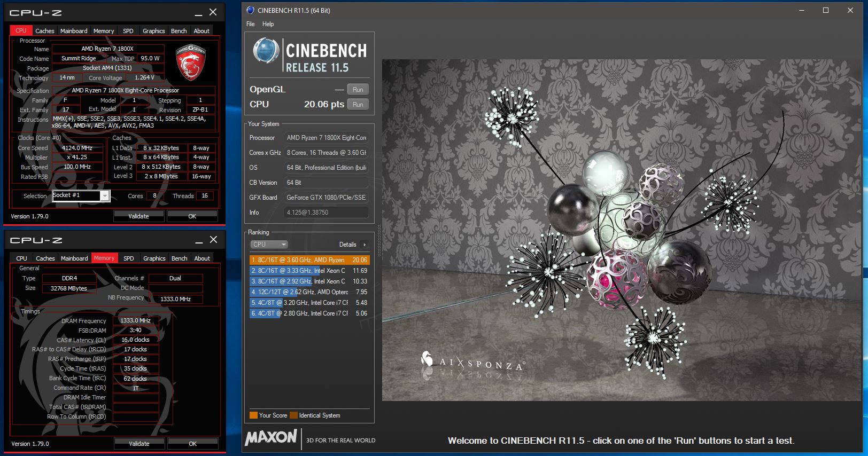This screenshot has height=456, width=868.
Task: Click the MAXON logo at bottom
Action: (271, 437)
